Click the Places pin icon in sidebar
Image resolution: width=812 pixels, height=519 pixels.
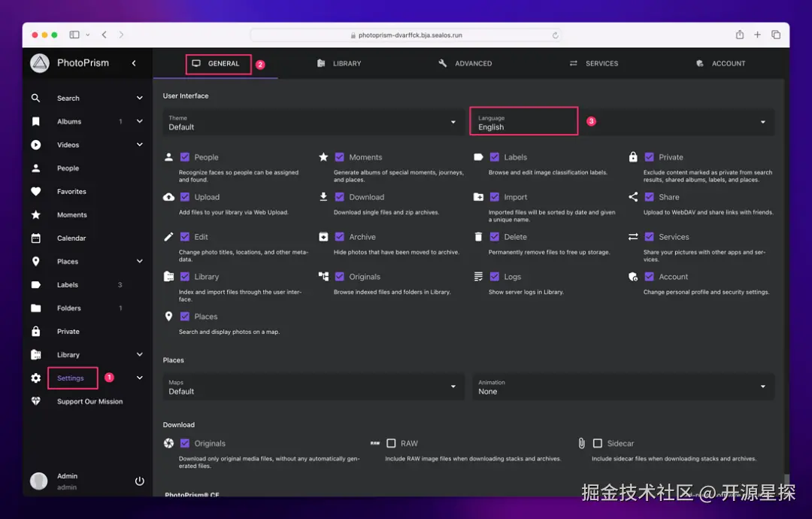coord(36,261)
